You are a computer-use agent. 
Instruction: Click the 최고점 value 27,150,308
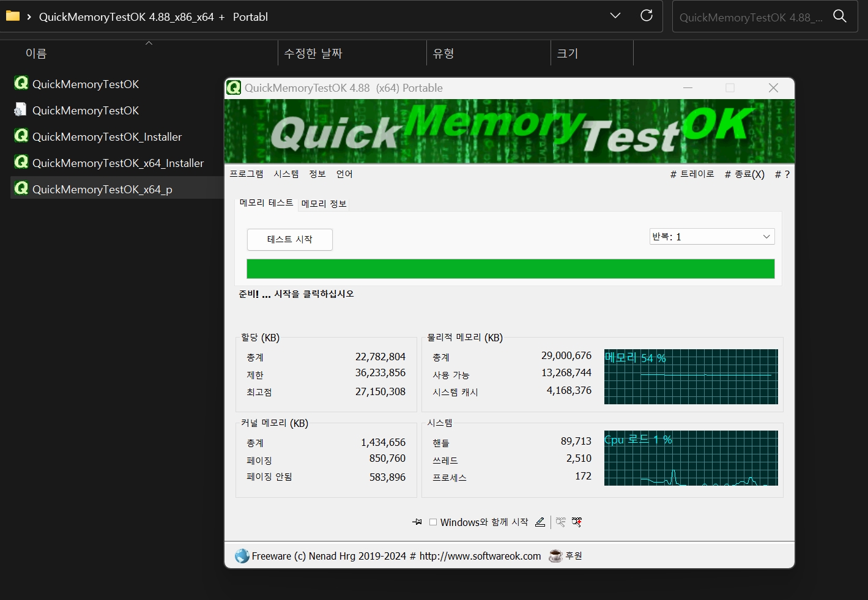click(x=380, y=391)
